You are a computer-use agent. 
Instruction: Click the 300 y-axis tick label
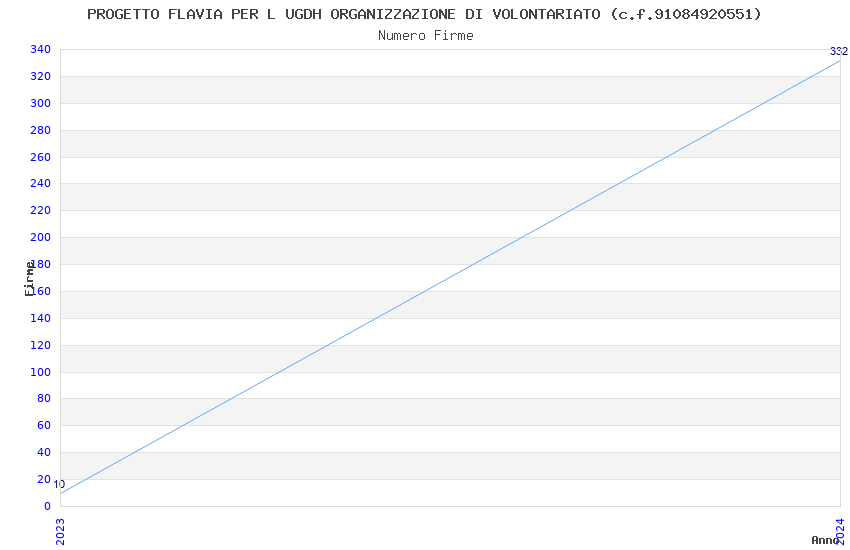41,103
